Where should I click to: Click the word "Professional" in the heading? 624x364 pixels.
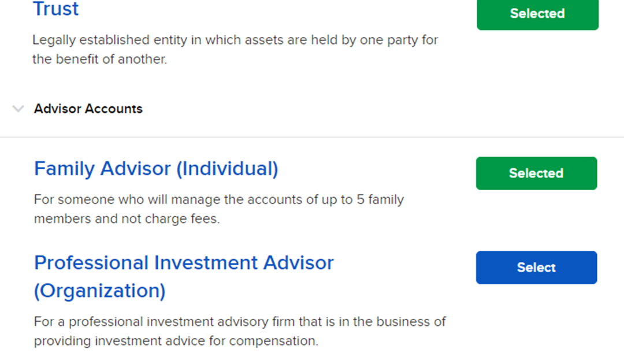pos(90,263)
